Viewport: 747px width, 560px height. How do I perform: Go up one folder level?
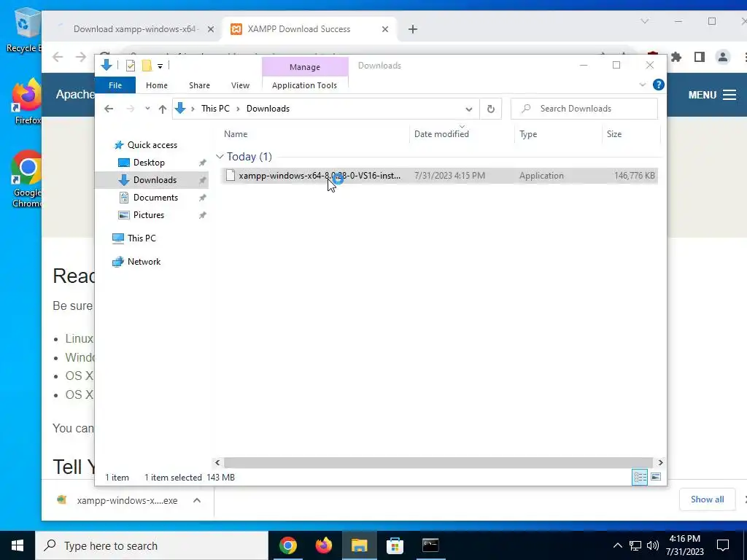click(x=163, y=109)
